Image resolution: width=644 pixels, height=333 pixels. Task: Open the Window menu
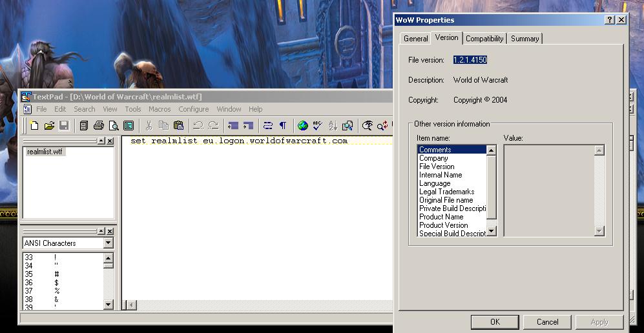pos(229,109)
